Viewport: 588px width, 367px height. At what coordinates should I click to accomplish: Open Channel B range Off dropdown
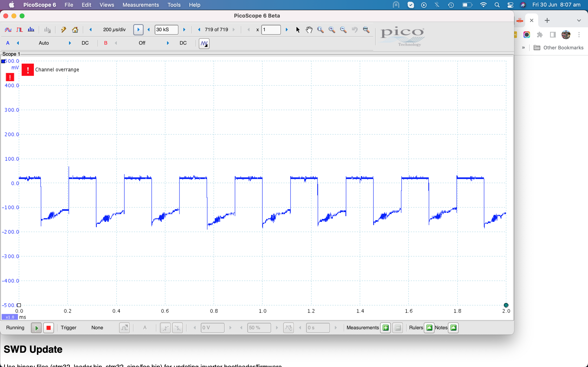pos(142,43)
